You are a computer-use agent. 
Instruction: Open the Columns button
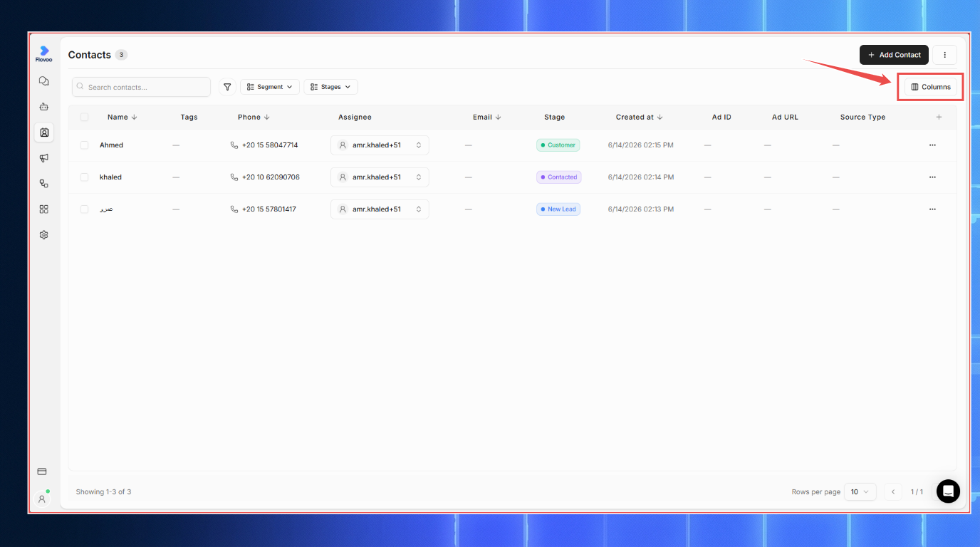pos(930,87)
